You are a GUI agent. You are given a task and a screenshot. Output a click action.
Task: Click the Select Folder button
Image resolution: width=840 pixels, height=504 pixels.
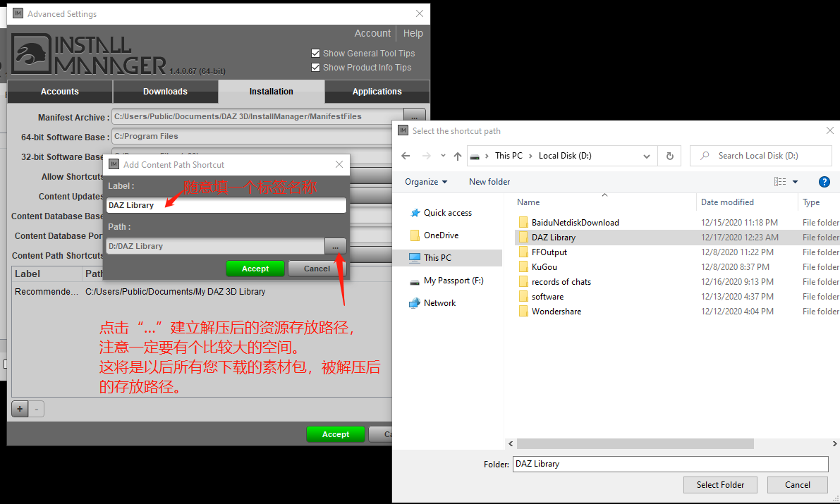pyautogui.click(x=720, y=485)
